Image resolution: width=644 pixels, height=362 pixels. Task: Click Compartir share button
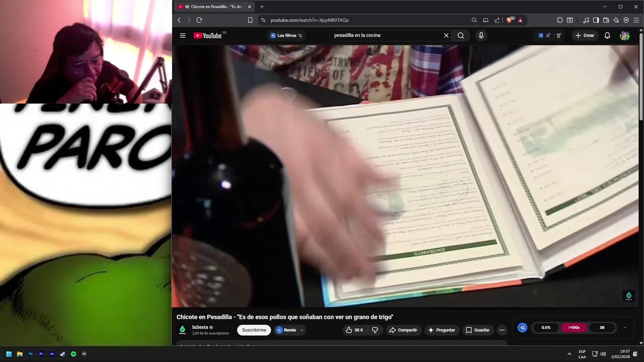pos(403,330)
